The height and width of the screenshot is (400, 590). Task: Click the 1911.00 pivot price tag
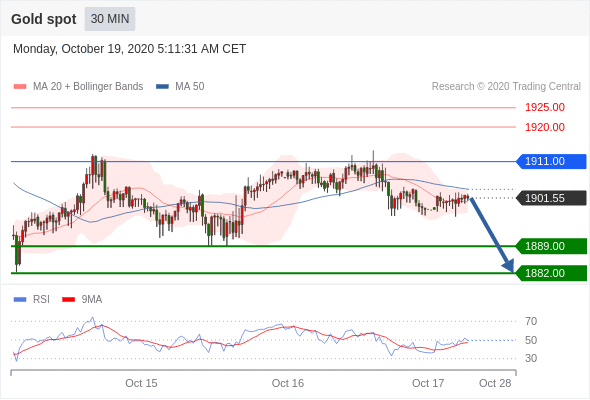pyautogui.click(x=551, y=161)
